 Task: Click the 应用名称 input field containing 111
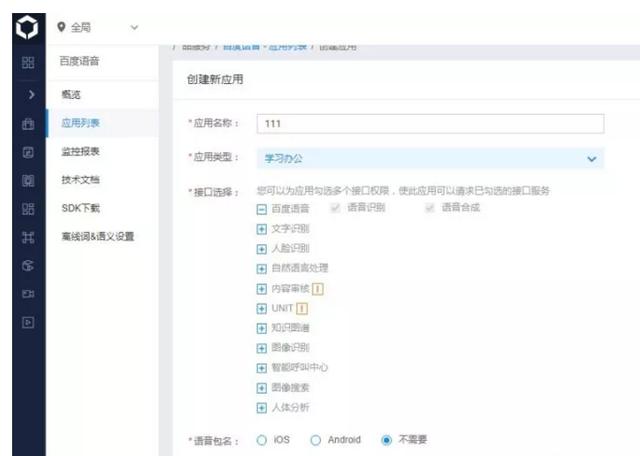(430, 124)
